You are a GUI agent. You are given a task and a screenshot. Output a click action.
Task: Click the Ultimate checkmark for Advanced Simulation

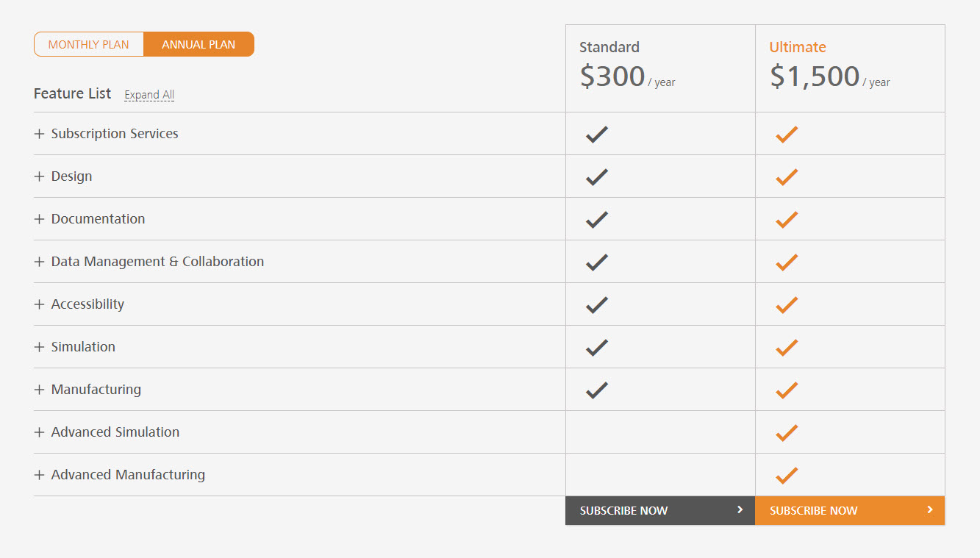787,432
